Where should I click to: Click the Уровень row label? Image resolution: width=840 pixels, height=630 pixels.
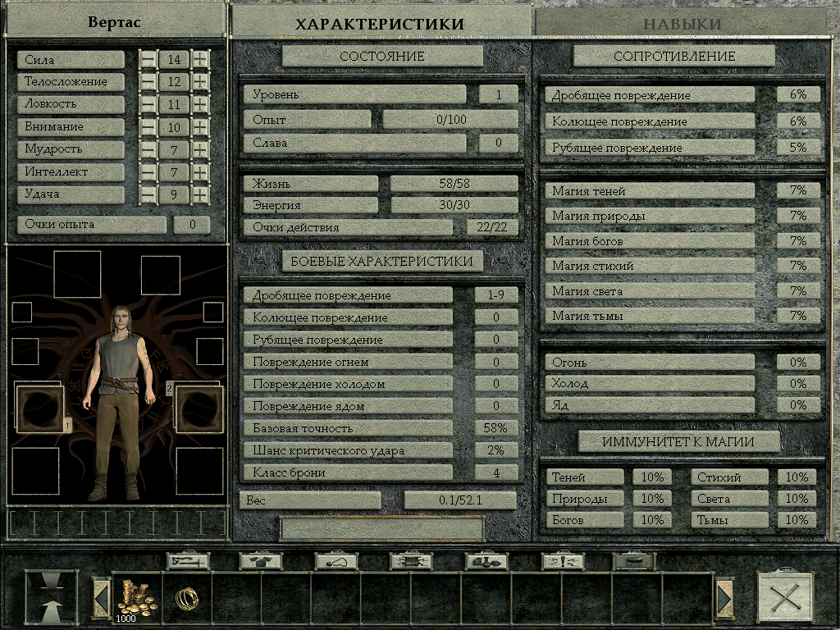[x=354, y=94]
